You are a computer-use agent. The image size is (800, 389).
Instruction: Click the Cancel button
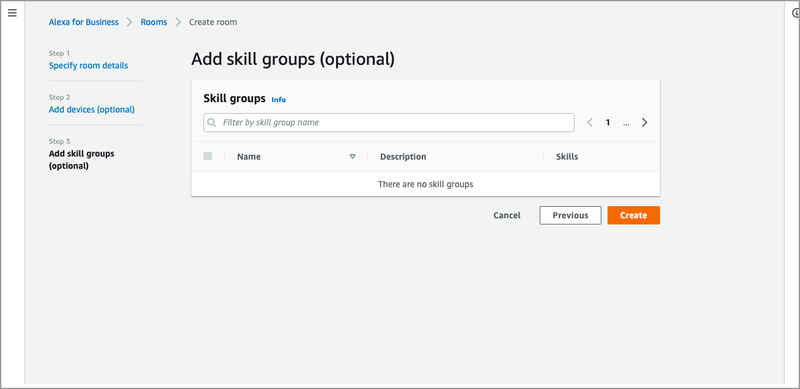(x=507, y=215)
